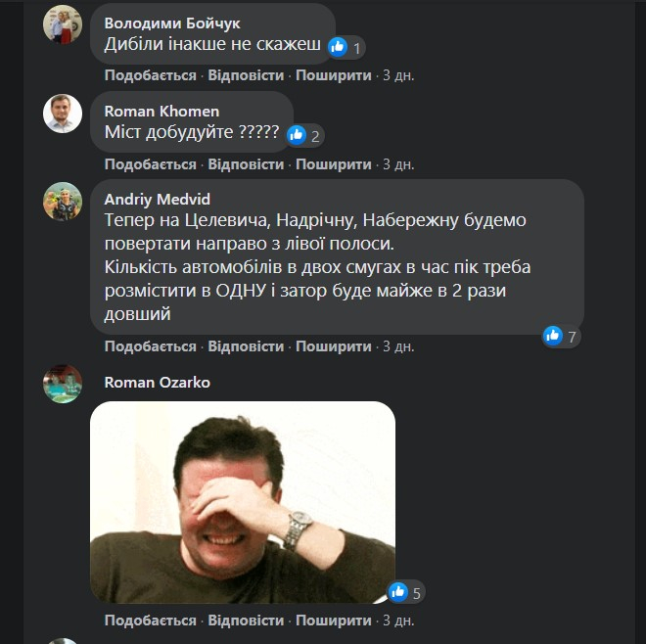Click like reaction icon on Володими Бойчук's comment
Viewport: 646px width, 644px height.
point(339,46)
